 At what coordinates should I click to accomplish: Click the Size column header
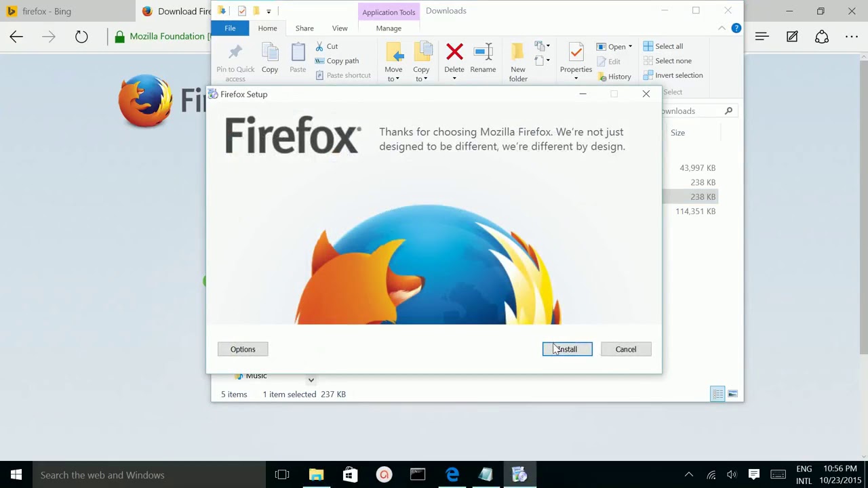pos(677,133)
